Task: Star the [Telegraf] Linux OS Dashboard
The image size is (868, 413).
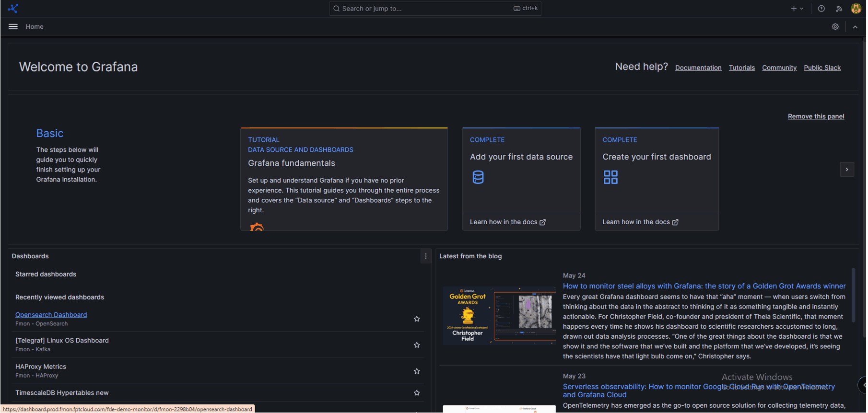Action: [417, 345]
